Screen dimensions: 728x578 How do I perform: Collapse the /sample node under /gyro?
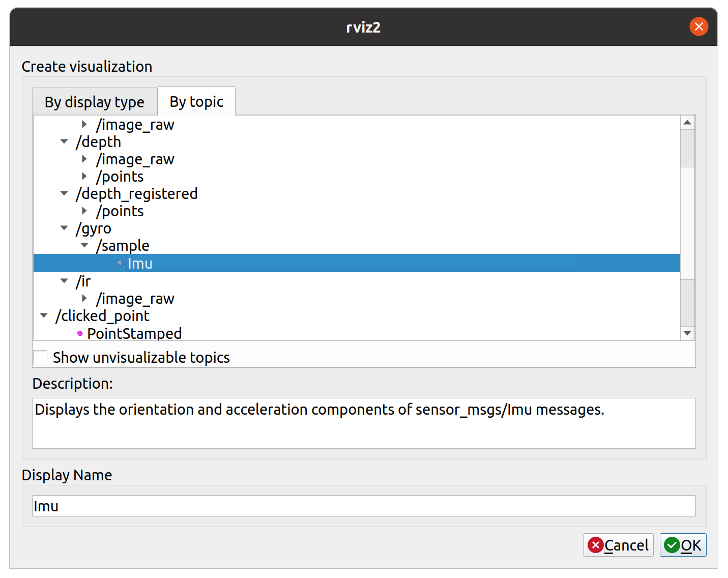pos(84,245)
